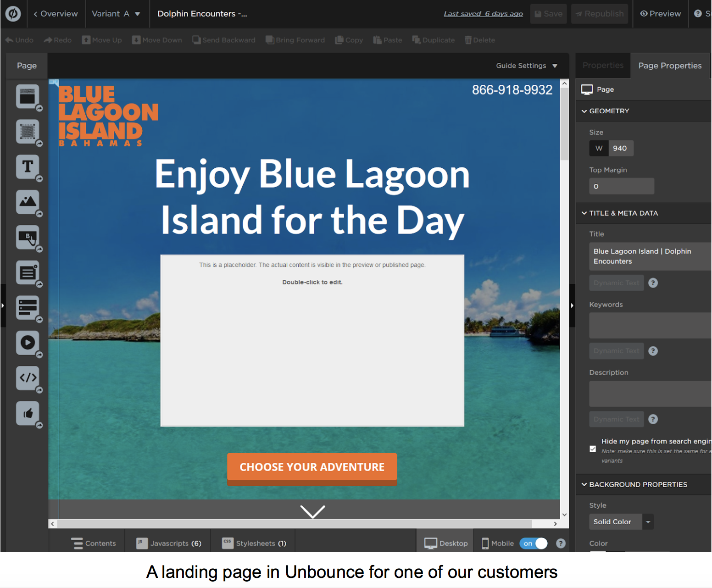The image size is (712, 588).
Task: Click the Save button
Action: click(548, 14)
